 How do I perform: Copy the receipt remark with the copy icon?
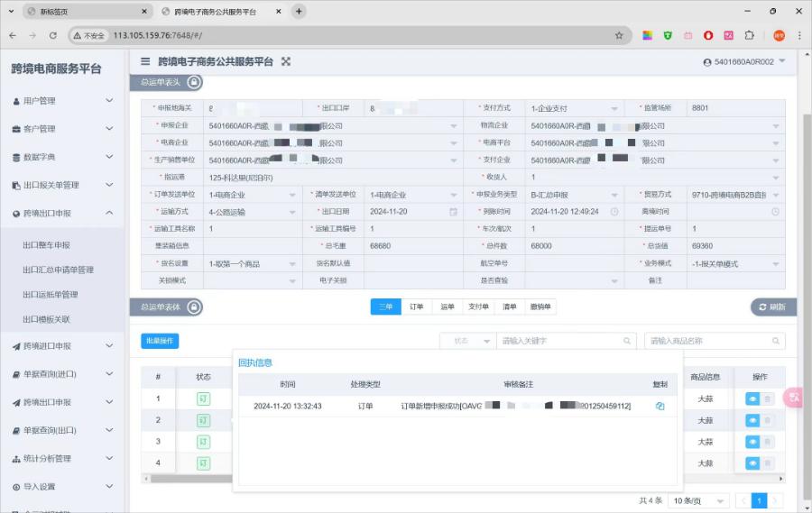pyautogui.click(x=660, y=406)
